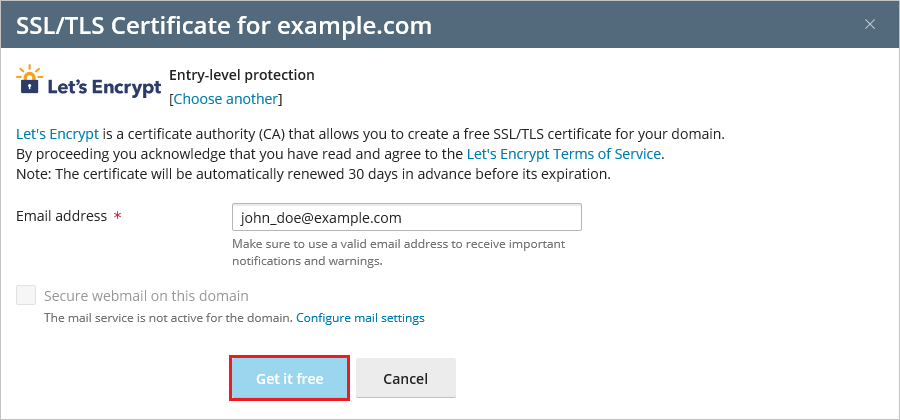900x420 pixels.
Task: Open Configure mail settings link
Action: tap(360, 318)
